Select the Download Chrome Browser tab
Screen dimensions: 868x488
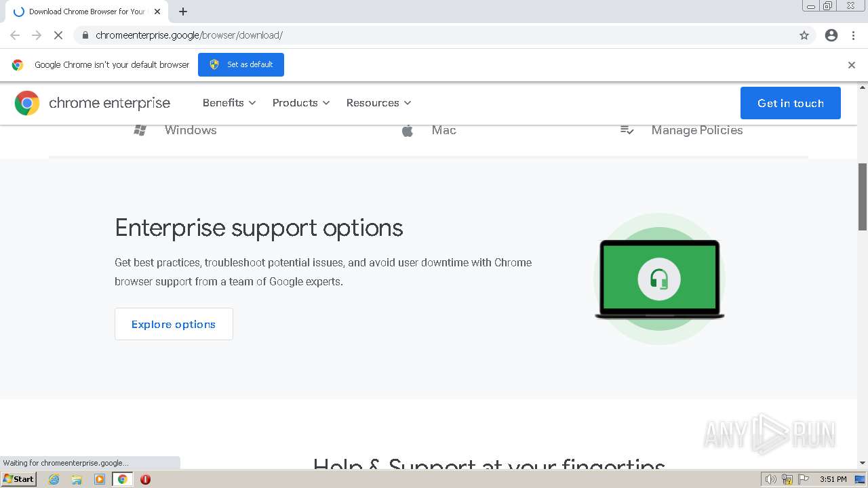(x=87, y=12)
